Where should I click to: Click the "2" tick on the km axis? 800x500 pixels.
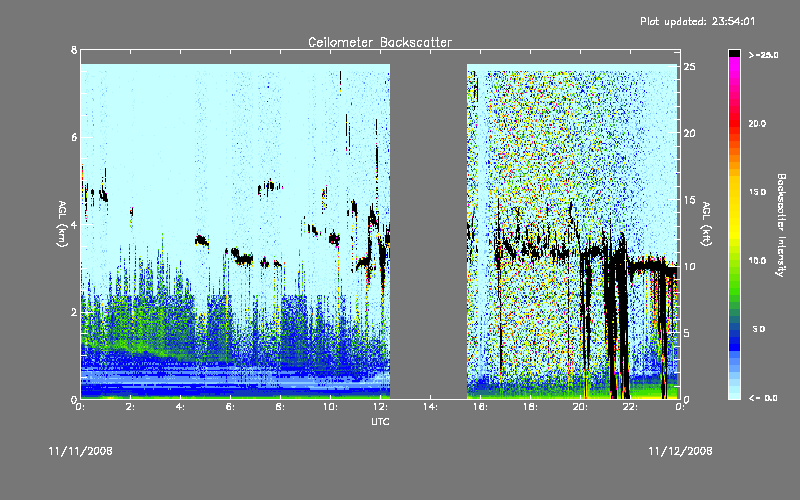click(x=74, y=312)
